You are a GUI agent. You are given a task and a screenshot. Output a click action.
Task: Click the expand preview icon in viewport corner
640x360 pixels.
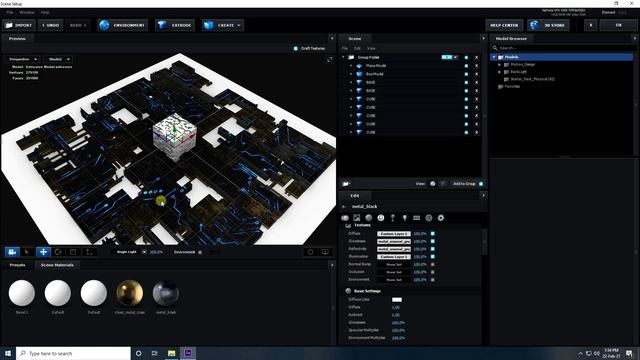(329, 60)
